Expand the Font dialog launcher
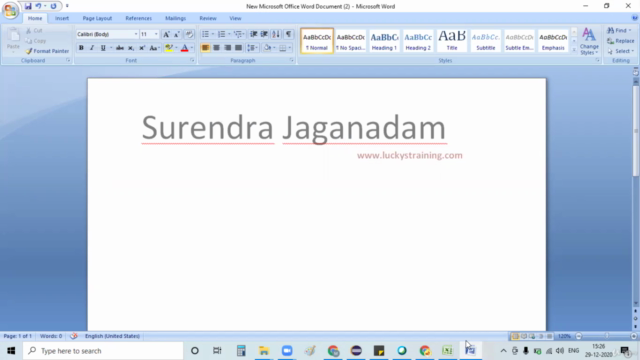640x360 pixels. (x=192, y=60)
